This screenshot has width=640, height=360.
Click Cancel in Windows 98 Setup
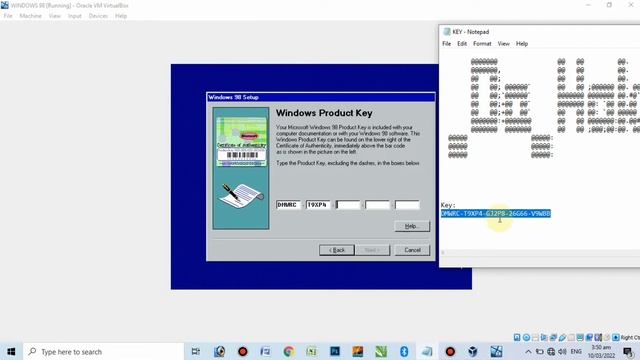pos(412,250)
